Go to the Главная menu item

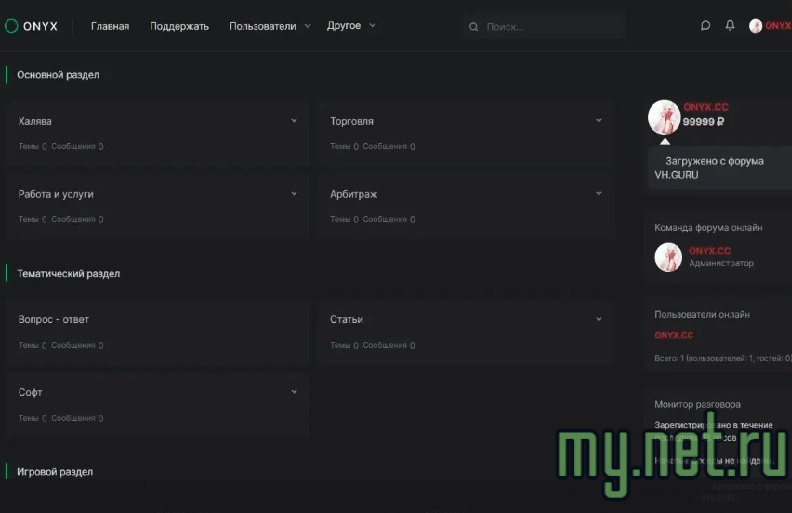[110, 26]
